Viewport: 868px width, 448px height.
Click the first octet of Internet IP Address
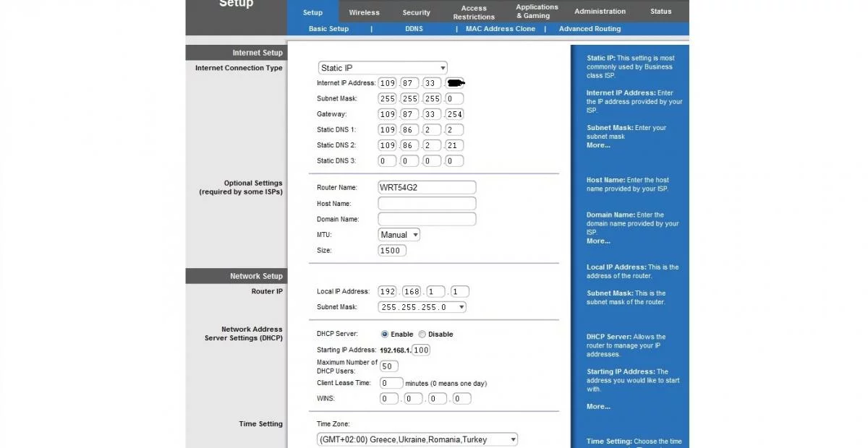(388, 83)
